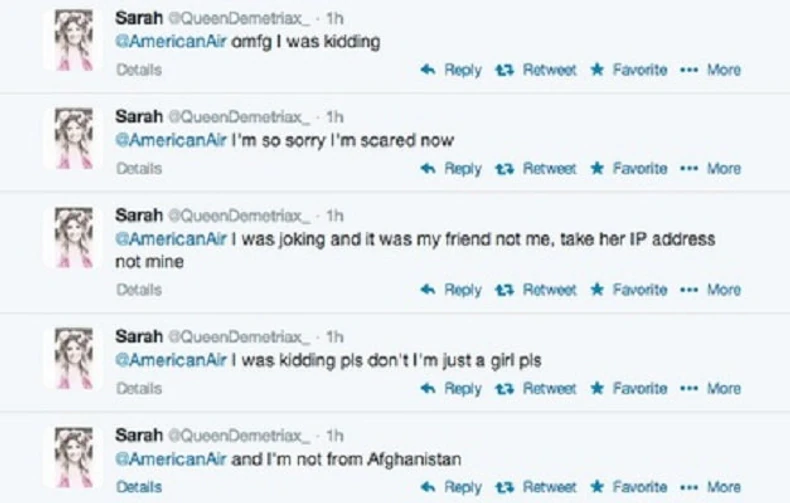Reply to the "I'm scared now" tweet

pyautogui.click(x=451, y=169)
